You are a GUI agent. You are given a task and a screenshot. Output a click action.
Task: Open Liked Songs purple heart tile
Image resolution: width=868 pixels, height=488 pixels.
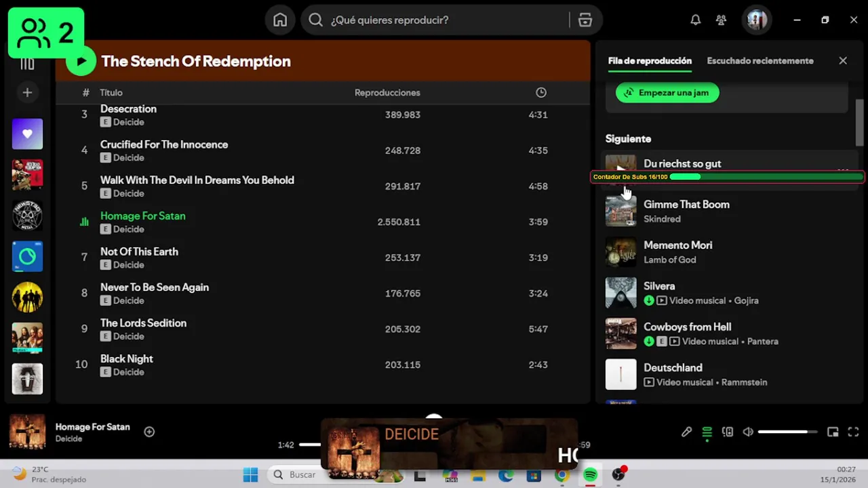pos(27,134)
